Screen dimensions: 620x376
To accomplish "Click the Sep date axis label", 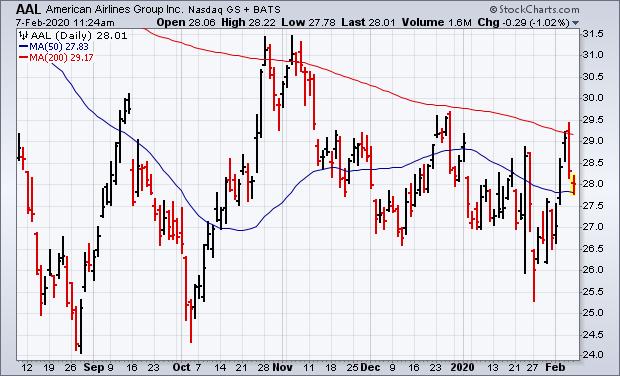I will click(x=94, y=367).
